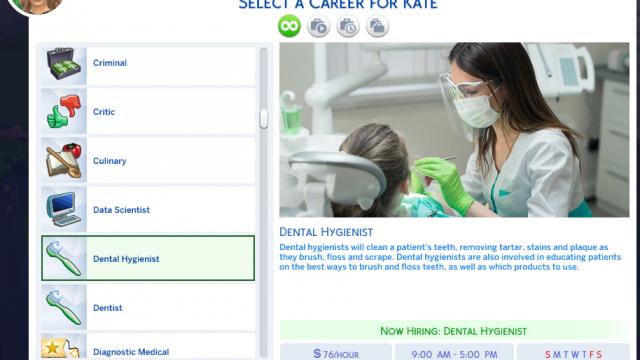Click the Criminal briefcase-of-cash icon
640x360 pixels.
(64, 65)
